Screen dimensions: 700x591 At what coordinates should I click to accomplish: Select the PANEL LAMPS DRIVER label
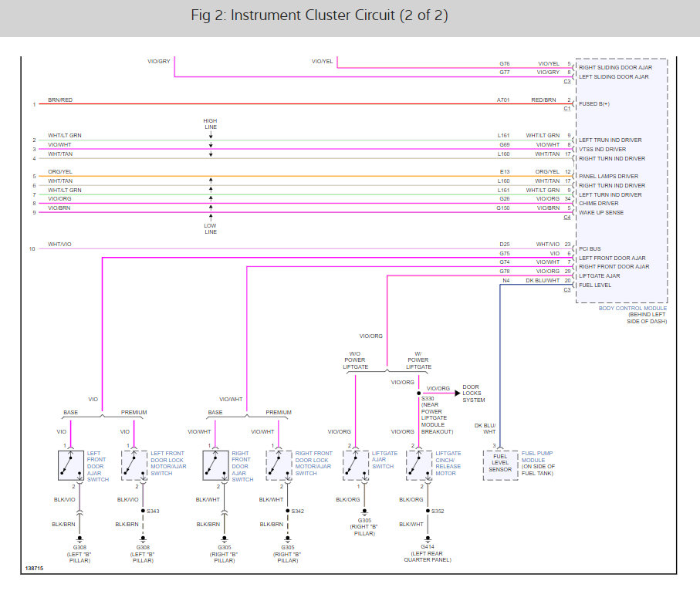click(608, 177)
